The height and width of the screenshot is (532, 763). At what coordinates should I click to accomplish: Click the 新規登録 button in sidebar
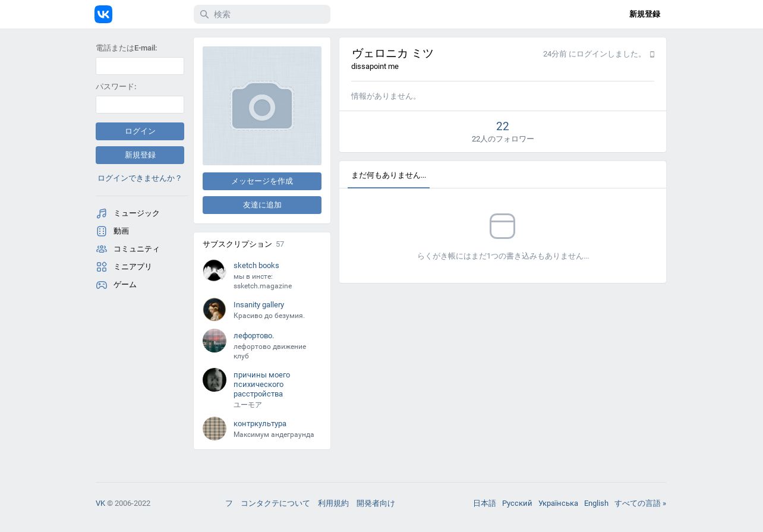point(140,155)
